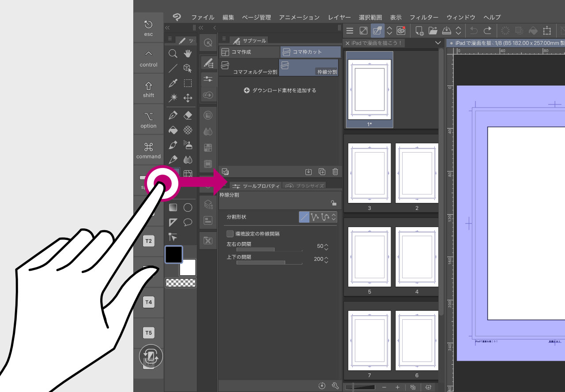Toggle the lock icon for 枠線分割 properties
565x392 pixels.
pos(334,203)
